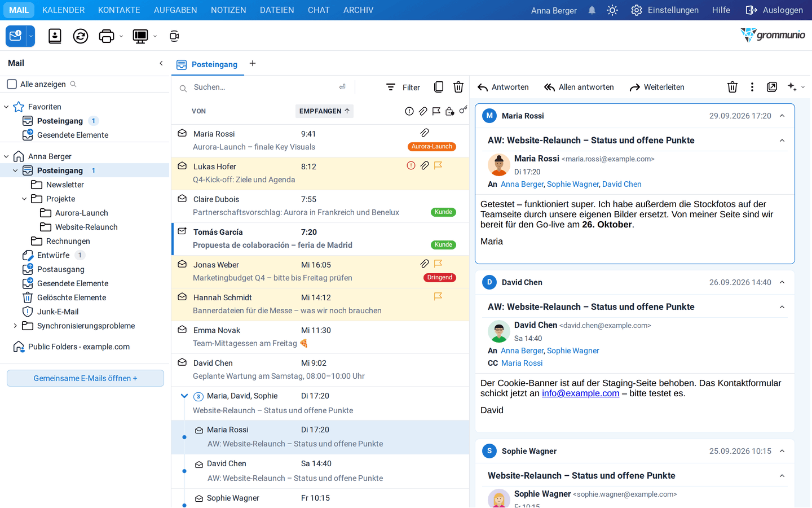Delete selected mail via list trash icon
The height and width of the screenshot is (508, 812).
pyautogui.click(x=458, y=87)
